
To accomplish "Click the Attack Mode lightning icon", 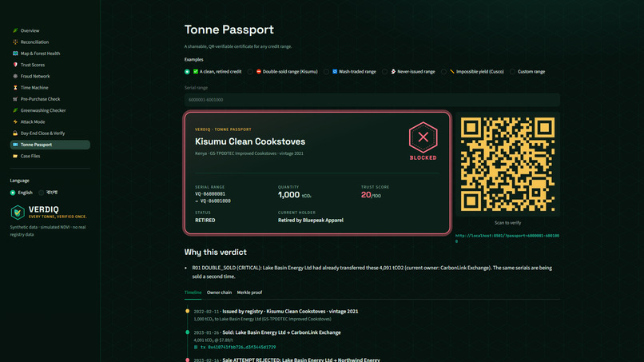I will [x=15, y=121].
